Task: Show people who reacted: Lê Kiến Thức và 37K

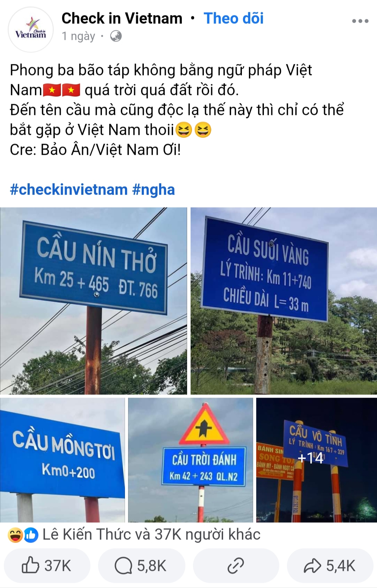Action: [151, 535]
